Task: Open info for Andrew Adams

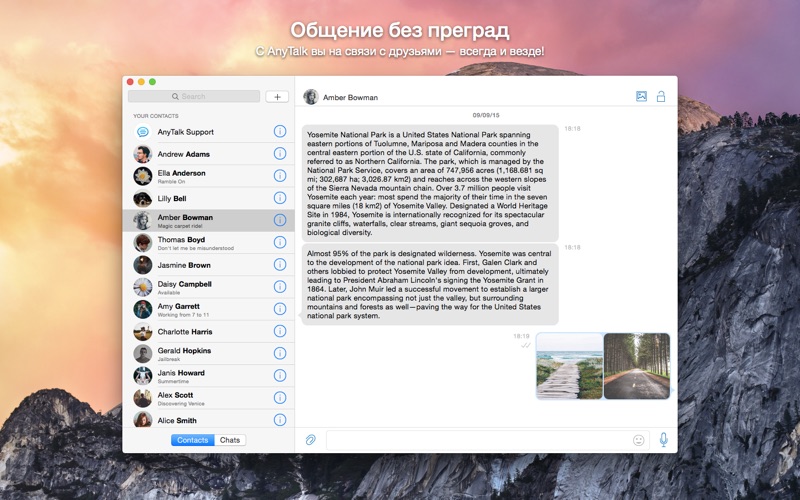Action: (280, 153)
